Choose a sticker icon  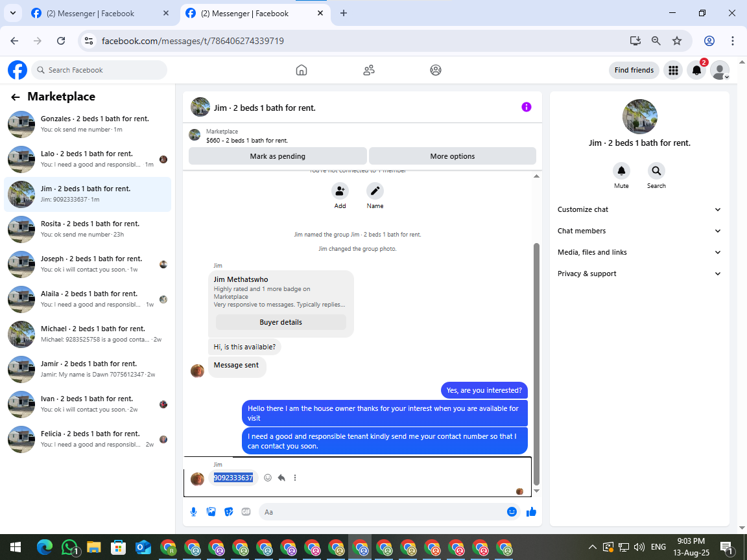click(229, 512)
